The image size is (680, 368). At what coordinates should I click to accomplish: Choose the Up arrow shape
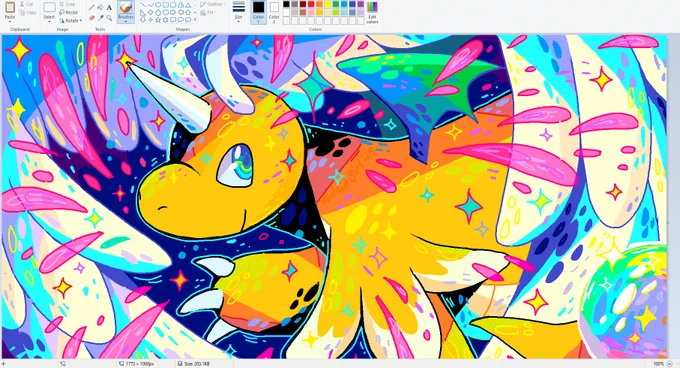tap(188, 13)
